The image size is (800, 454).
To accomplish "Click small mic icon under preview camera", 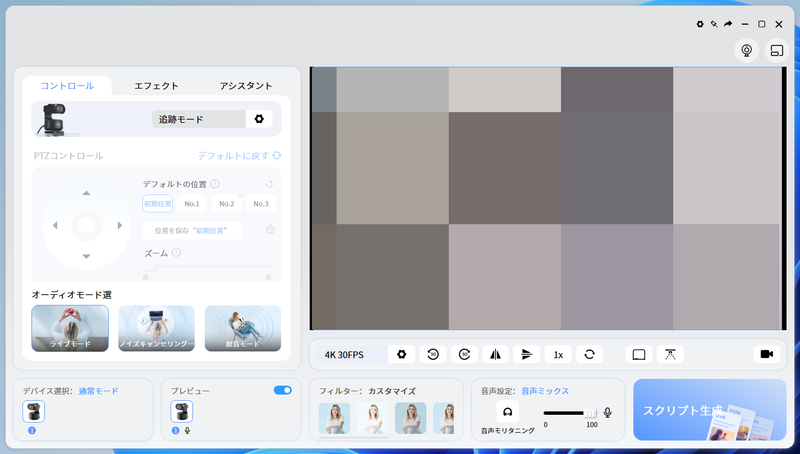I will point(187,431).
